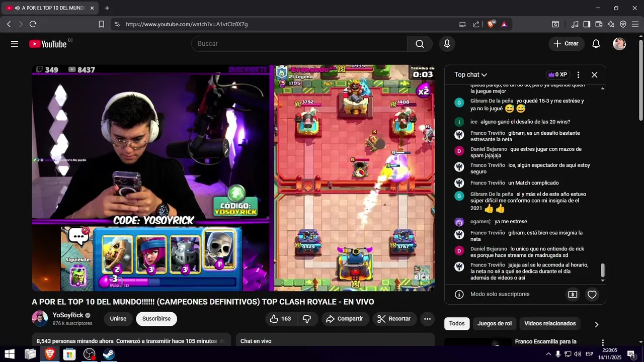Like the video with thumbs up
644x362 pixels.
[x=280, y=319]
